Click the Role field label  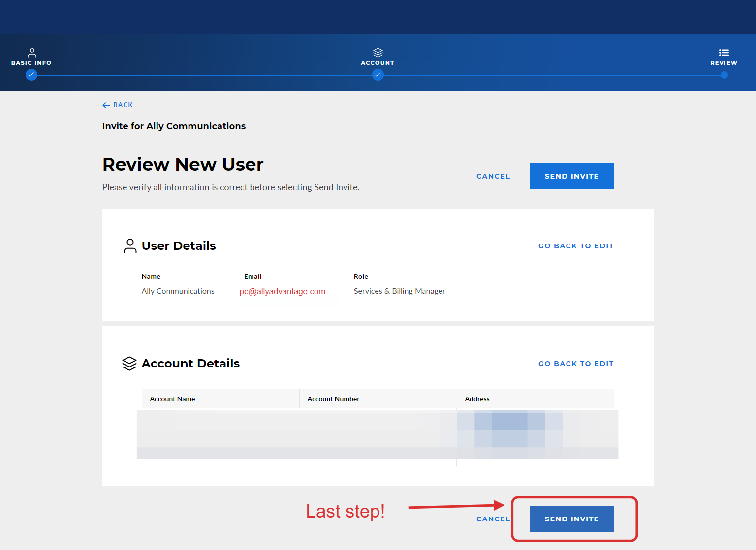pyautogui.click(x=361, y=276)
